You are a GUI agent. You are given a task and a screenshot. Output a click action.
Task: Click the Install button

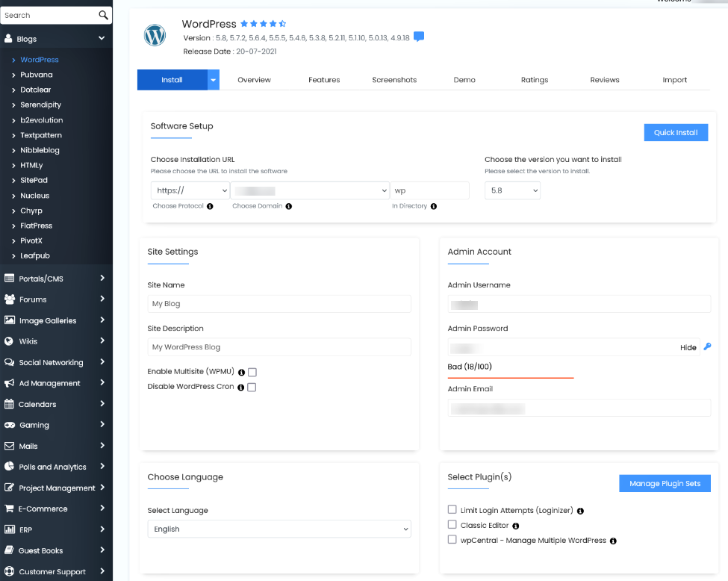coord(172,80)
